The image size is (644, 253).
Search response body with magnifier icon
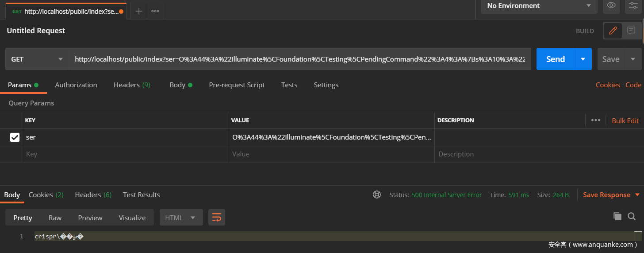632,216
